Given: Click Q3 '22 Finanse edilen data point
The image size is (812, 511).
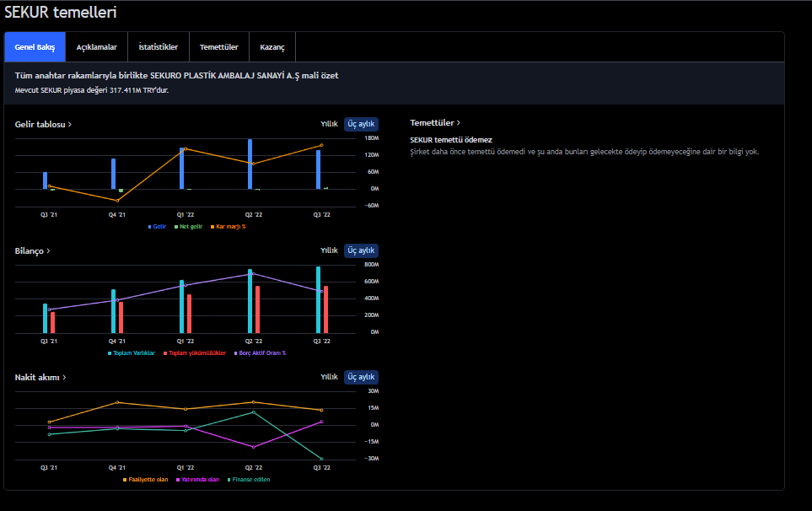Looking at the screenshot, I should point(321,459).
